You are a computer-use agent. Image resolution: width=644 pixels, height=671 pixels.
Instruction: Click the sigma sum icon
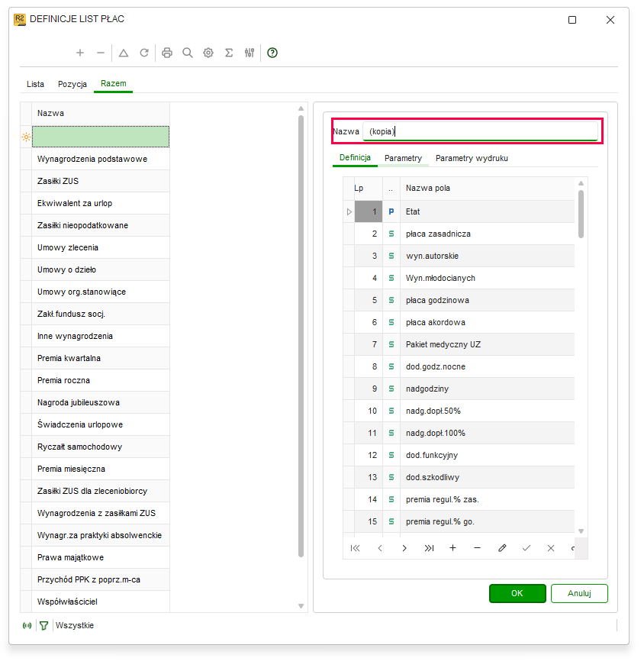click(229, 53)
